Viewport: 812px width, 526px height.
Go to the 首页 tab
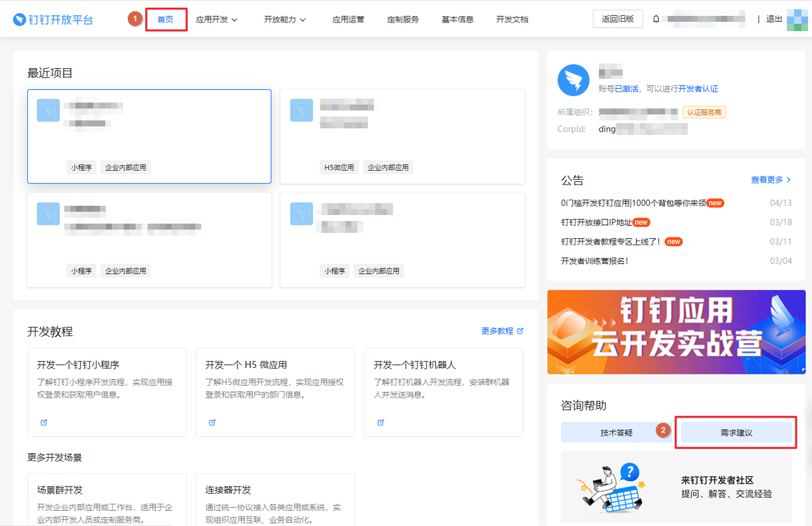[165, 19]
